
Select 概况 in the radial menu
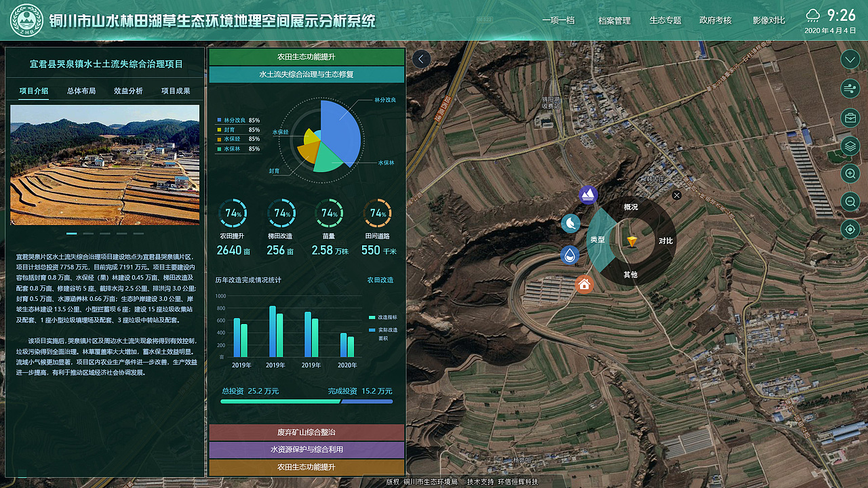coord(631,207)
